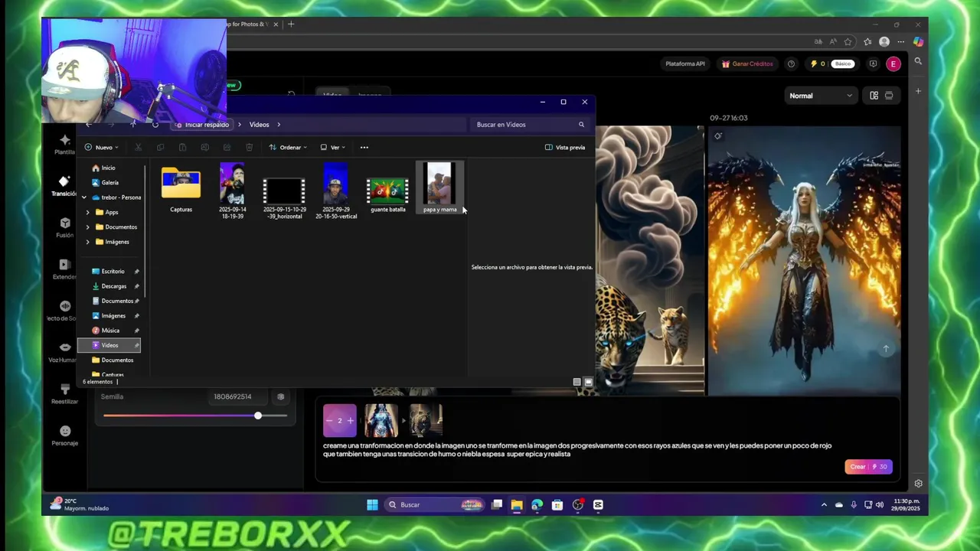Viewport: 980px width, 551px height.
Task: Click the Plataforma API link
Action: (x=684, y=64)
